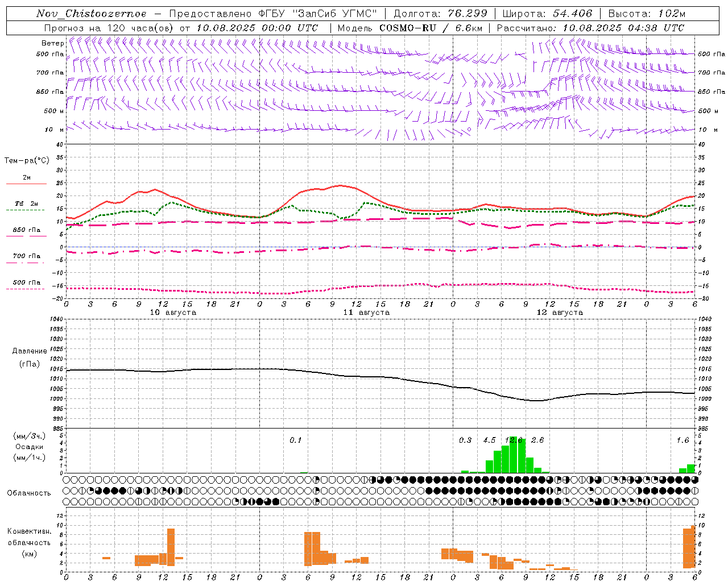Viewport: 728px width, 582px height.
Task: Click the Облачность row label
Action: coord(29,493)
